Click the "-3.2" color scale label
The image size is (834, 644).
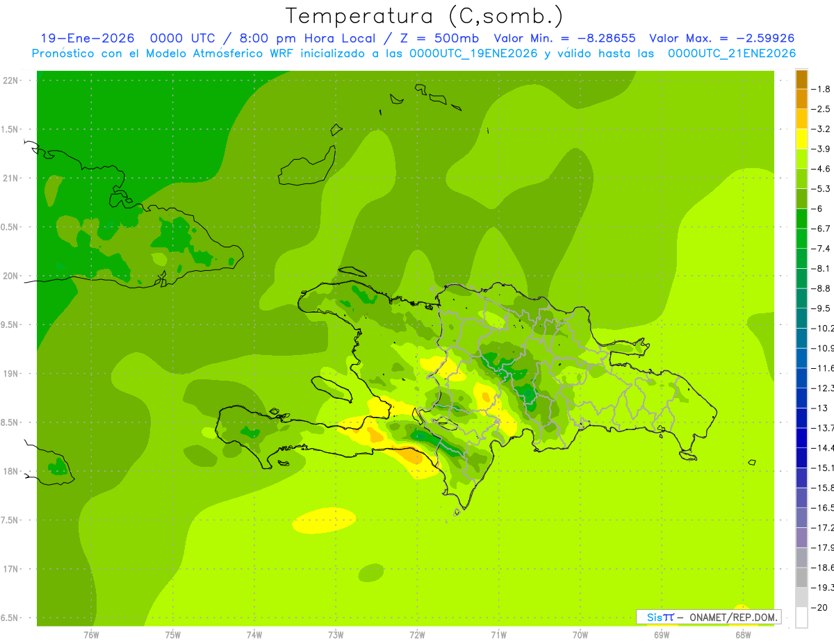coord(821,129)
